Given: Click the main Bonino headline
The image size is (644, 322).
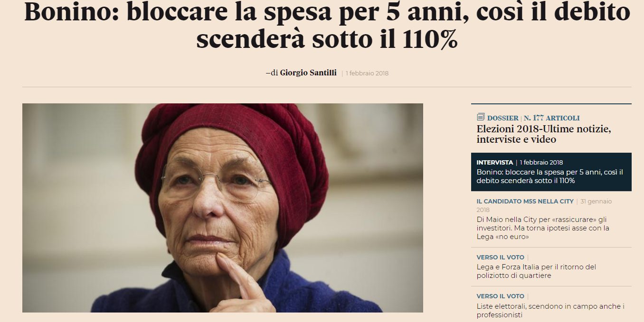Looking at the screenshot, I should tap(327, 26).
